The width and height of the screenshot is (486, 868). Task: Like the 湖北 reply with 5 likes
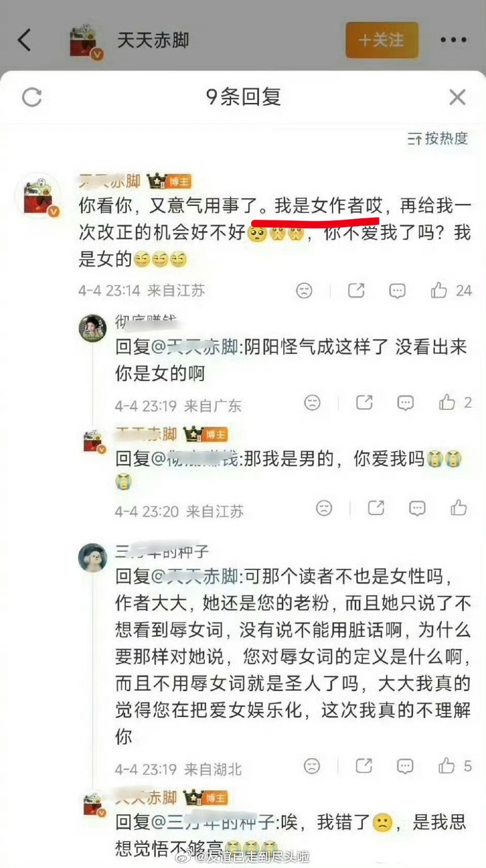454,766
